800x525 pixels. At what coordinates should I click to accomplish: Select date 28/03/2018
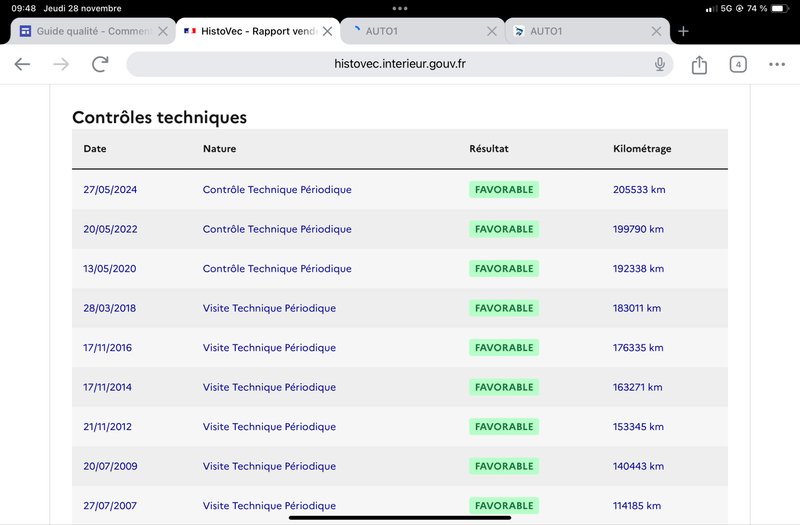[x=110, y=308]
